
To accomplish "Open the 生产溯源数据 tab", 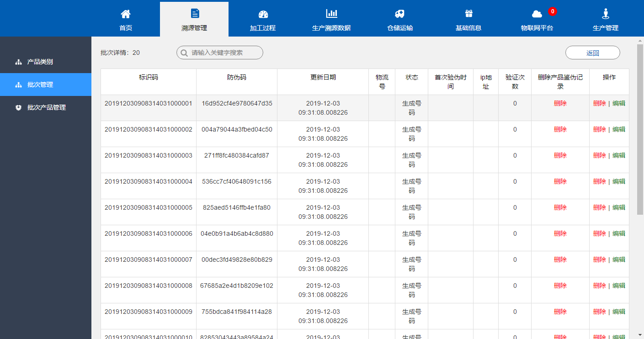I will 331,28.
